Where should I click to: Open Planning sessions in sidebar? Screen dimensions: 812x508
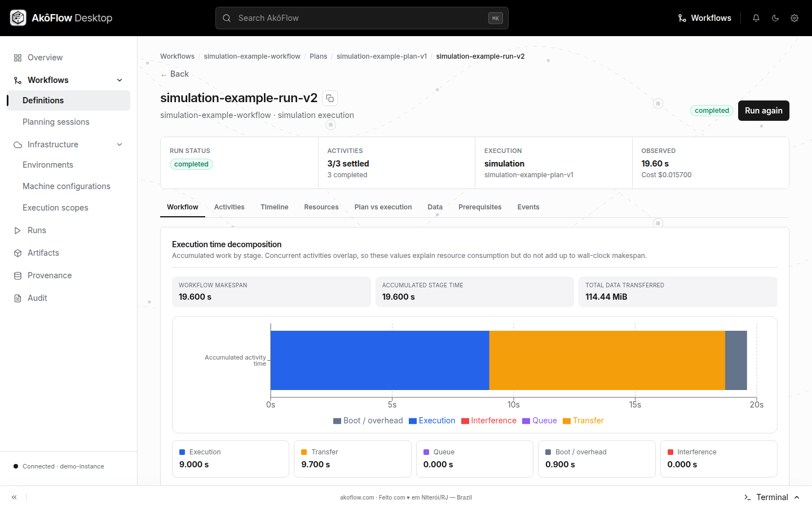(68, 122)
